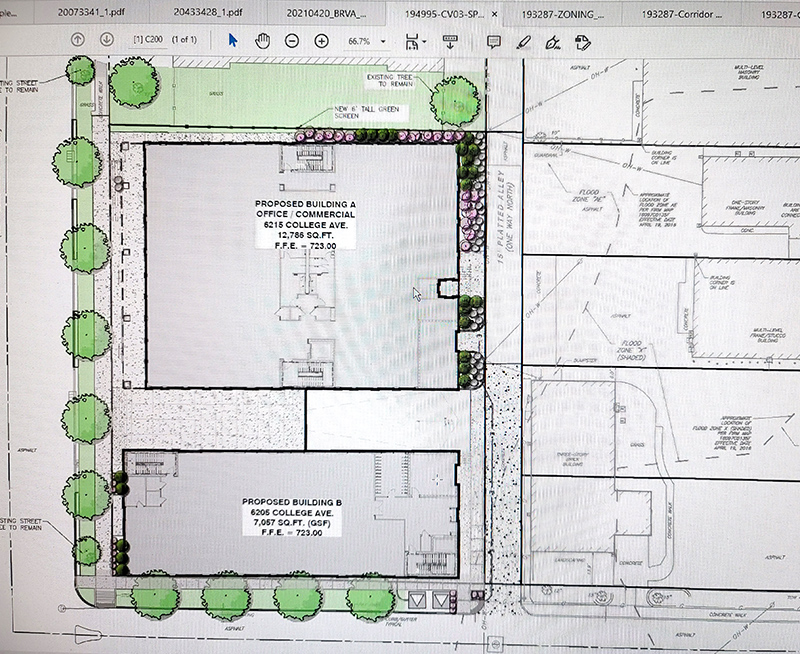Zoom out with the minus button
800x654 pixels.
[292, 41]
